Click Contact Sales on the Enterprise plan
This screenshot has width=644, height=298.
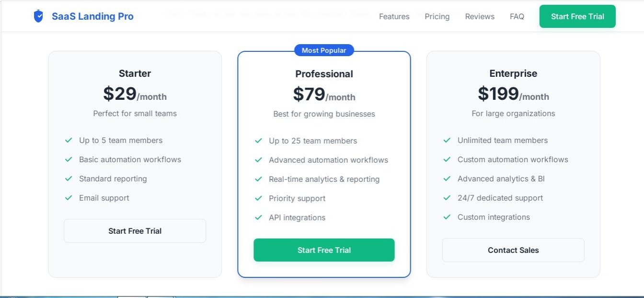point(513,250)
